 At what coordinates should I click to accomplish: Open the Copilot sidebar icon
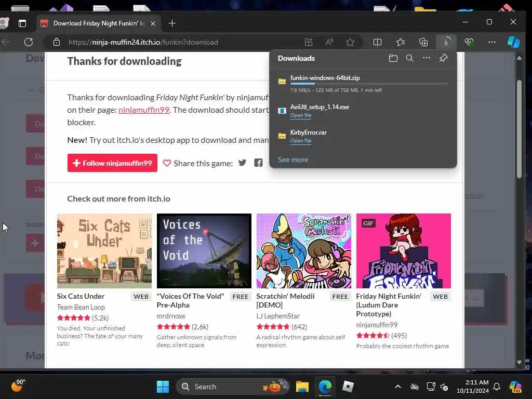tap(514, 42)
